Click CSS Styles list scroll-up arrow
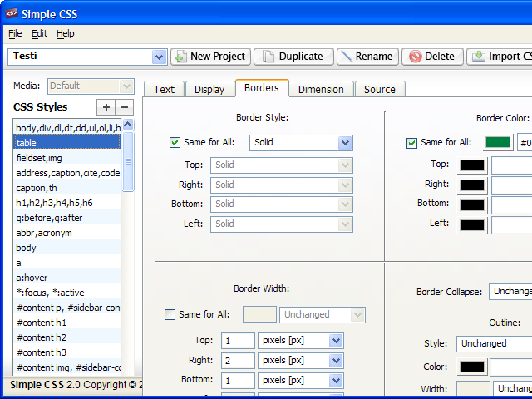532x399 pixels. (x=128, y=125)
